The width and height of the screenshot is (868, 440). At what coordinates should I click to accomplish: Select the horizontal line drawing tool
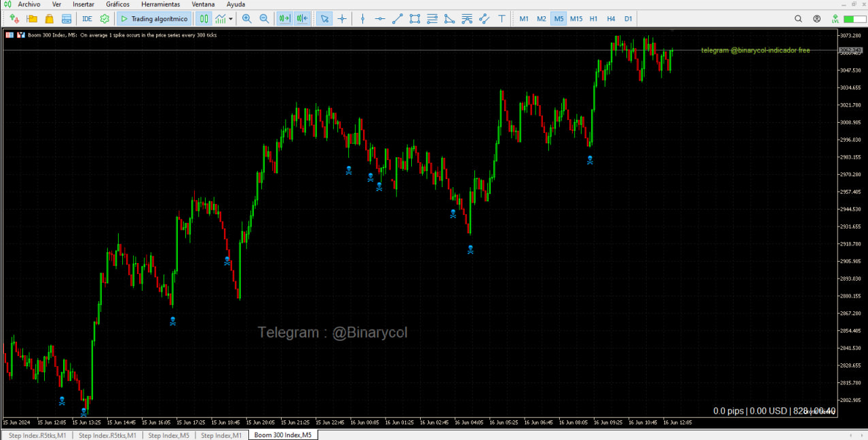pos(380,19)
